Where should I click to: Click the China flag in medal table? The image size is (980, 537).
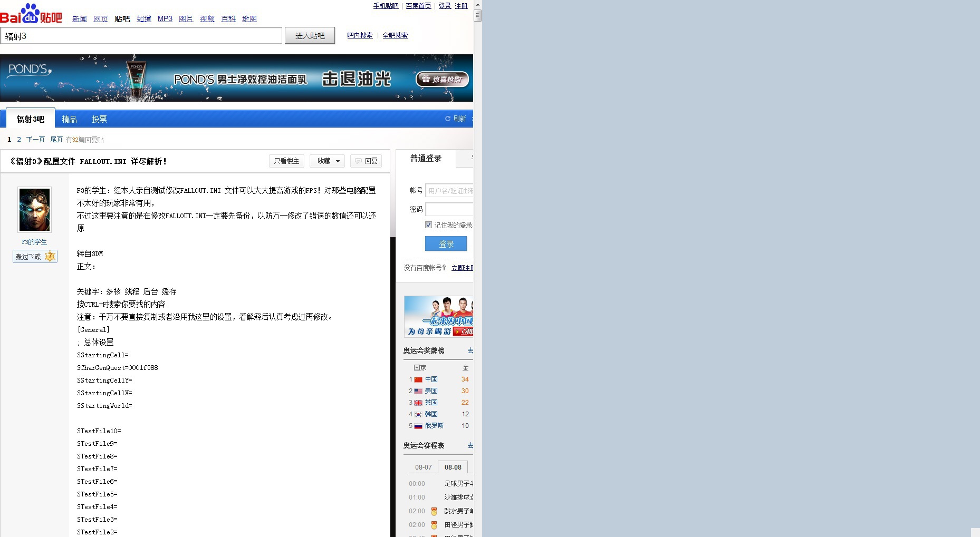click(418, 379)
